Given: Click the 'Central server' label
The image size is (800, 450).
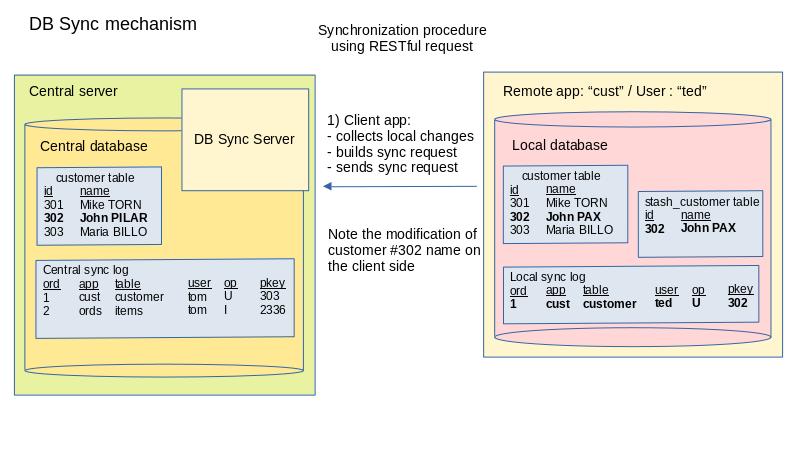Looking at the screenshot, I should pos(73,91).
